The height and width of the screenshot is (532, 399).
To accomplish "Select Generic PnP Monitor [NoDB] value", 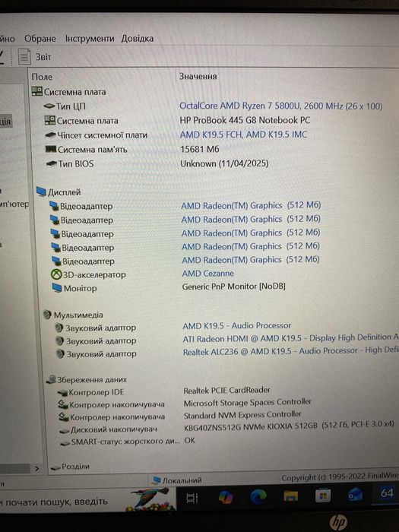I will (x=234, y=287).
